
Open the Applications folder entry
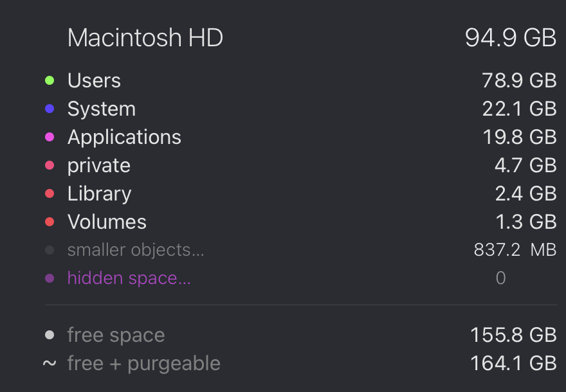[124, 138]
